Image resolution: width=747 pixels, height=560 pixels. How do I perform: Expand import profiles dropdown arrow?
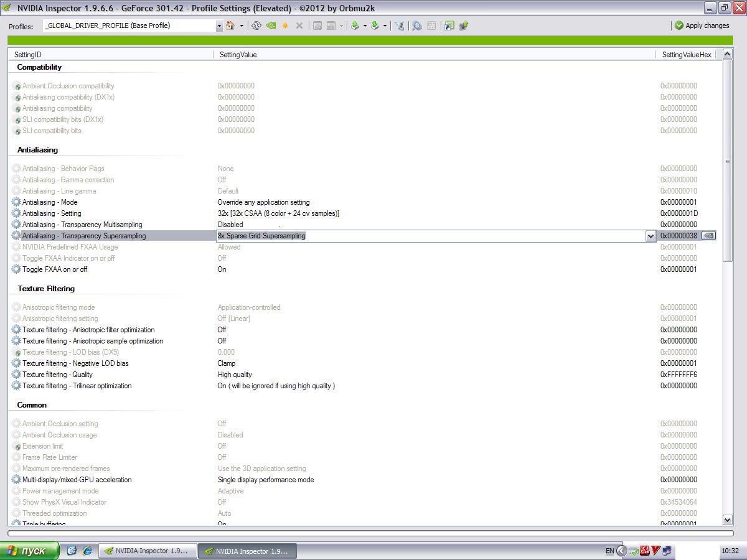pyautogui.click(x=385, y=26)
